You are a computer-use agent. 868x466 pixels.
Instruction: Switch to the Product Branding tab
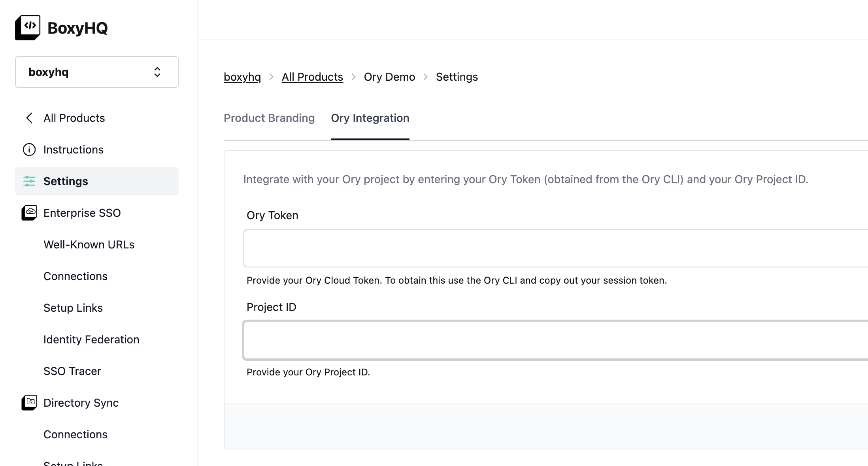(269, 118)
